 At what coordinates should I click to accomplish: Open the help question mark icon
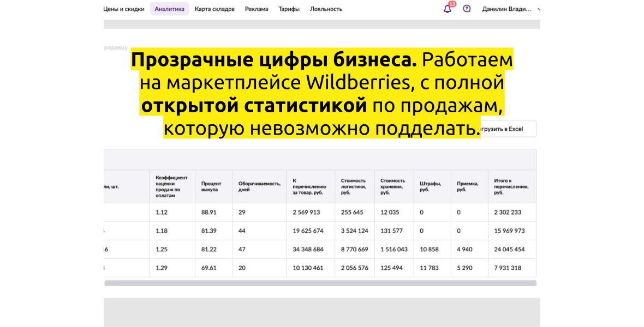click(x=467, y=9)
